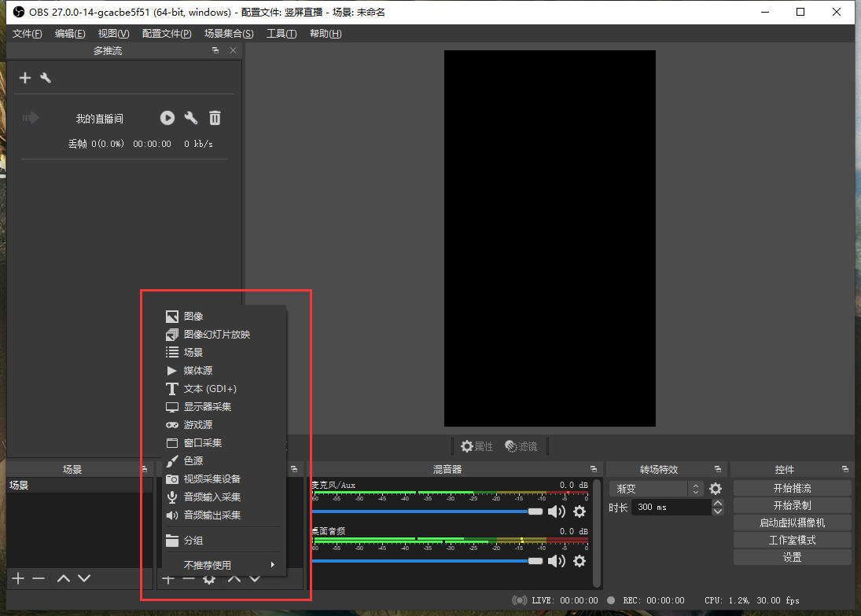Increase the 时长 duration with up arrow
The width and height of the screenshot is (861, 616).
click(x=717, y=503)
